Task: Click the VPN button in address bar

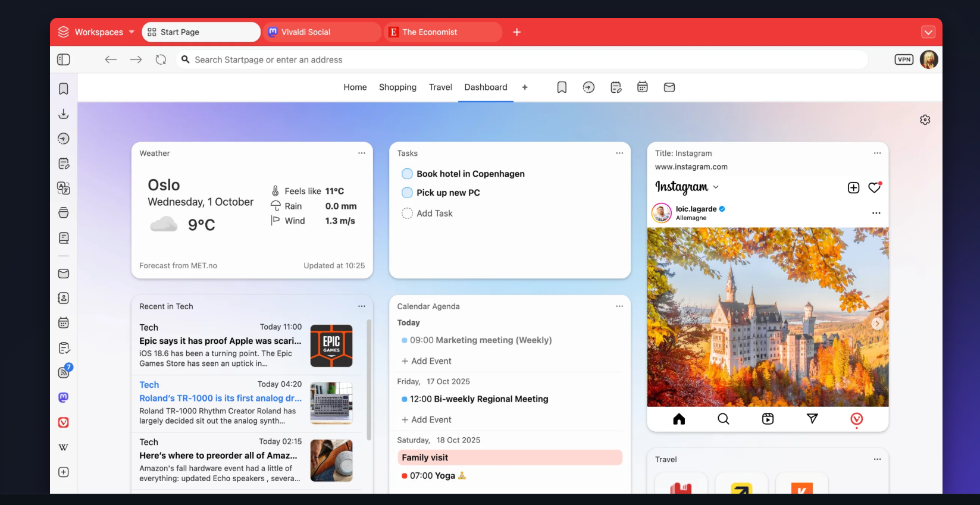Action: point(904,59)
